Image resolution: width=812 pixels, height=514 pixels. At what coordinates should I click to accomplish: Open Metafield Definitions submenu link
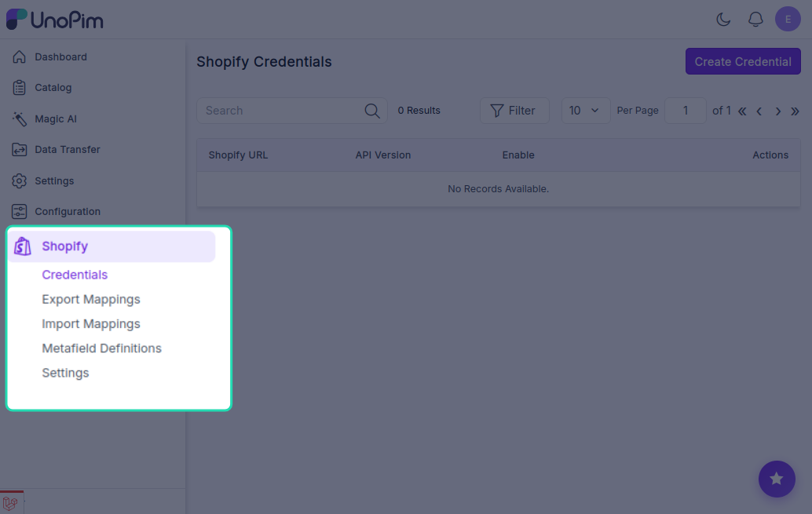click(101, 348)
